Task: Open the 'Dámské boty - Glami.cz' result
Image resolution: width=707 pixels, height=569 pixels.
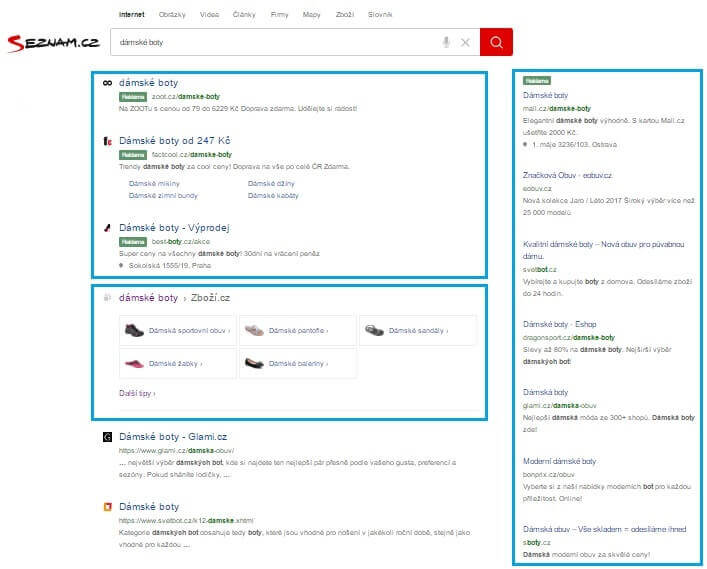Action: pyautogui.click(x=173, y=437)
